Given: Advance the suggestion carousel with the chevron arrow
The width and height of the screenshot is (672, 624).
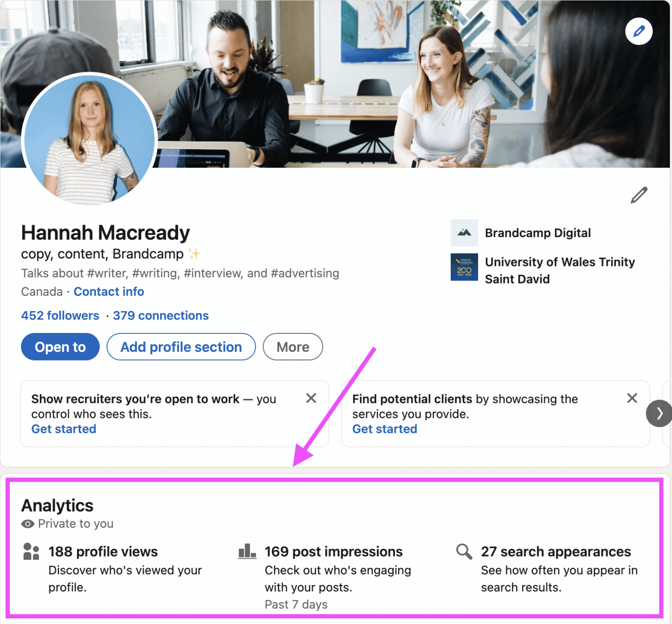Looking at the screenshot, I should 659,413.
